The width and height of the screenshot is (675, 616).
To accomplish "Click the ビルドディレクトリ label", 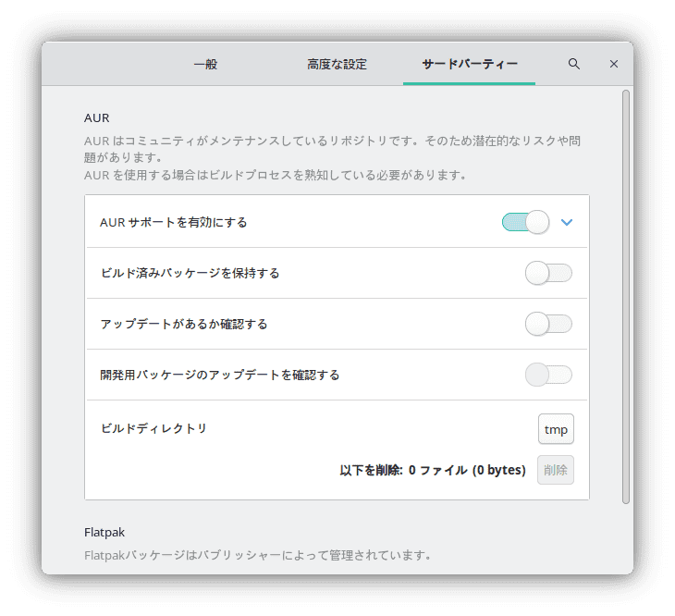I will point(153,428).
